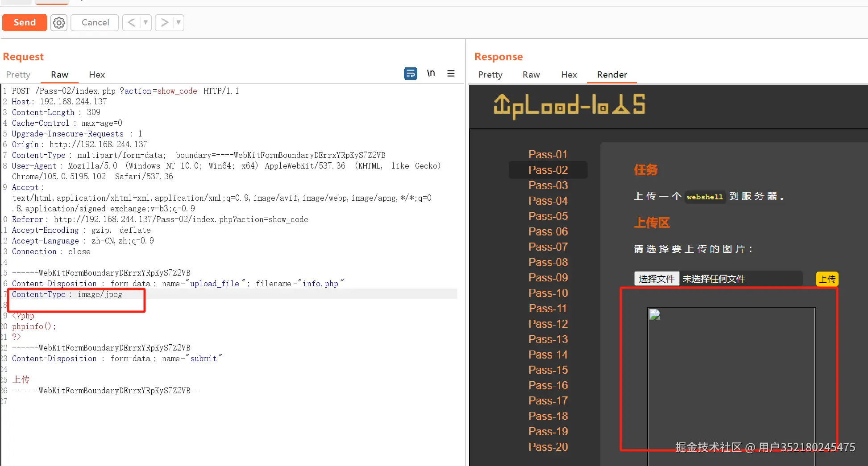Click the filename "info.php" value in request
This screenshot has height=466, width=868.
[x=320, y=284]
